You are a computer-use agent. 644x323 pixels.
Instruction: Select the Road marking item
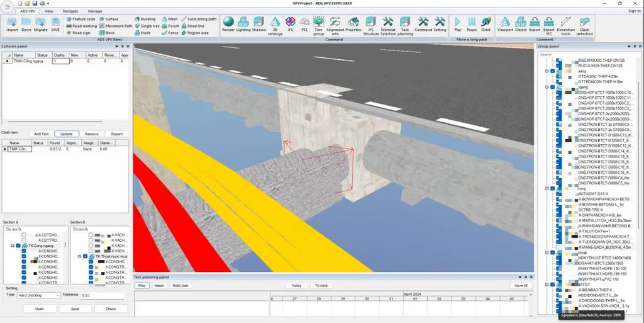coord(81,26)
